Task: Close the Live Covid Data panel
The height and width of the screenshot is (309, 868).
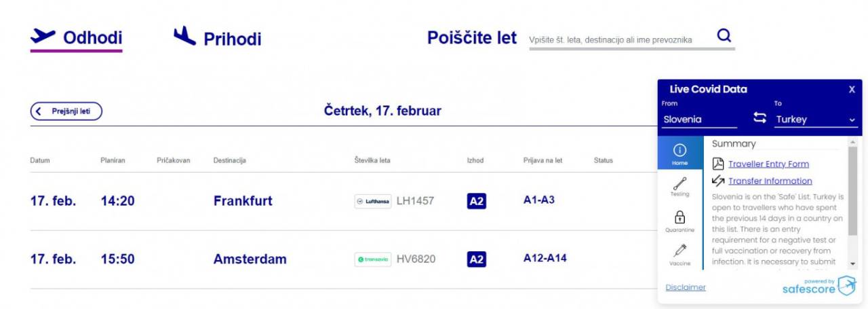Action: click(x=852, y=90)
